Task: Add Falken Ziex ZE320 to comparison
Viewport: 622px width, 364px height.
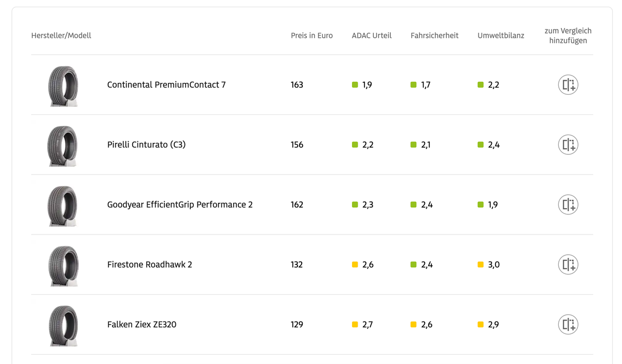Action: point(568,325)
